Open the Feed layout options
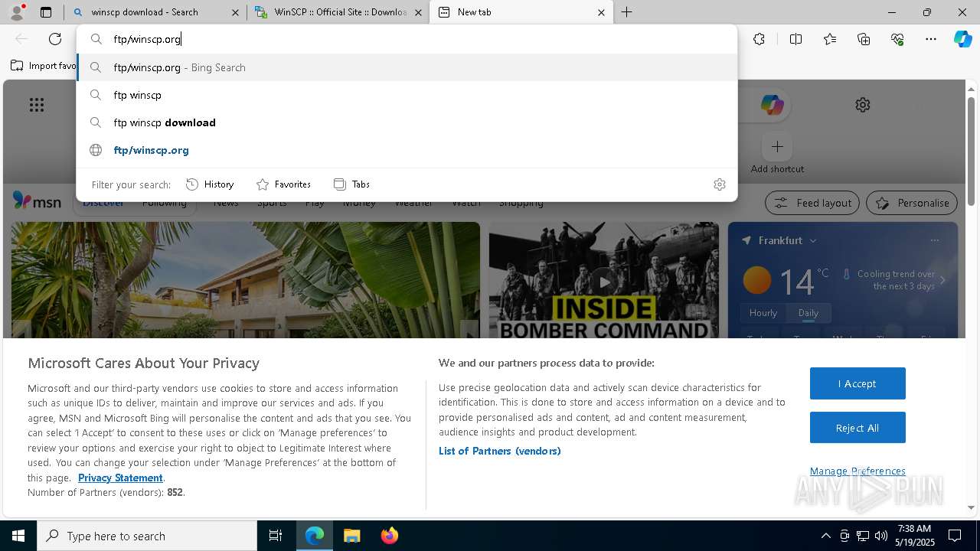Screen dimensions: 980x551 (812, 203)
